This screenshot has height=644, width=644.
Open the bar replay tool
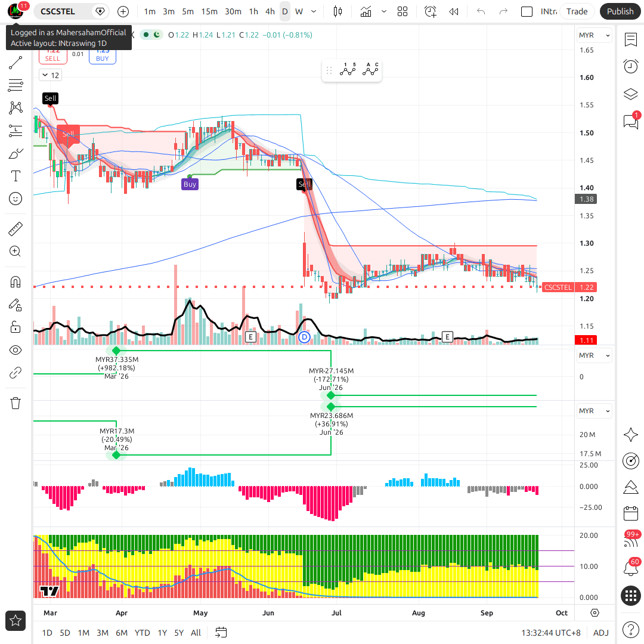(453, 11)
